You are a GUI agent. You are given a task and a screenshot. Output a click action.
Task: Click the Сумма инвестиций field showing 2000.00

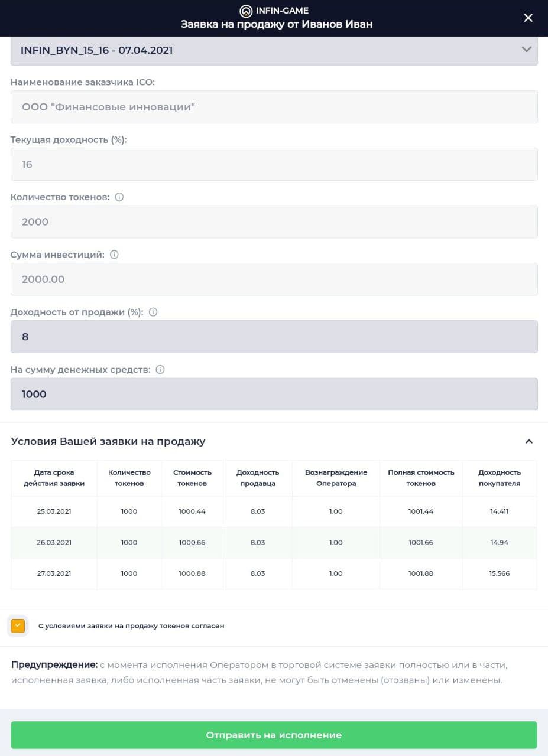click(274, 279)
